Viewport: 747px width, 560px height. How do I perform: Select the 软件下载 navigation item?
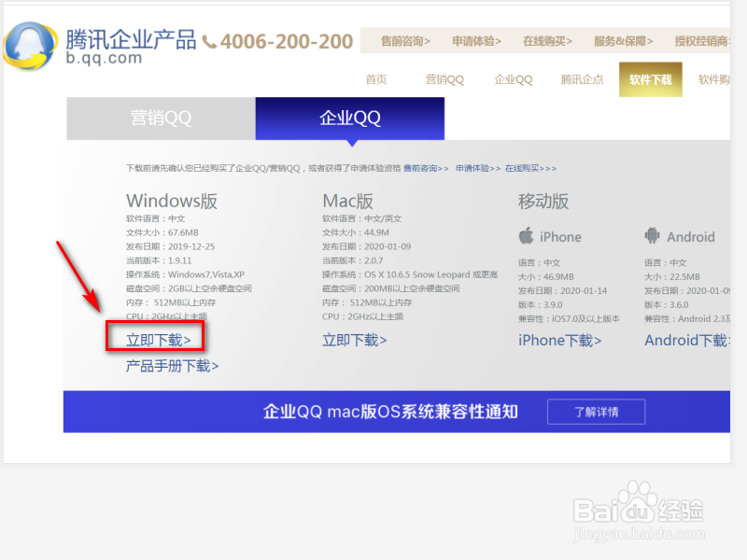650,79
